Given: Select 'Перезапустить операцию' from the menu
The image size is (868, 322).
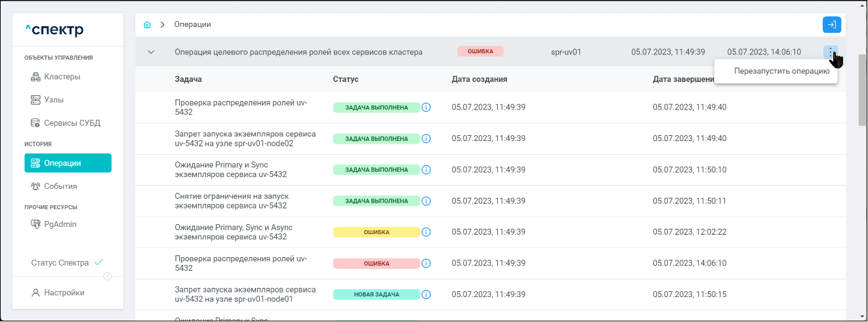Looking at the screenshot, I should click(x=781, y=71).
